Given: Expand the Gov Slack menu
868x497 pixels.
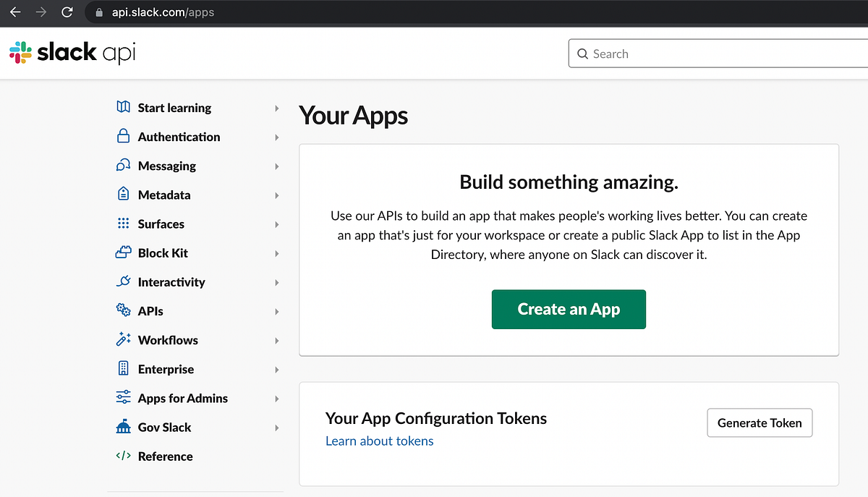Looking at the screenshot, I should click(x=276, y=427).
